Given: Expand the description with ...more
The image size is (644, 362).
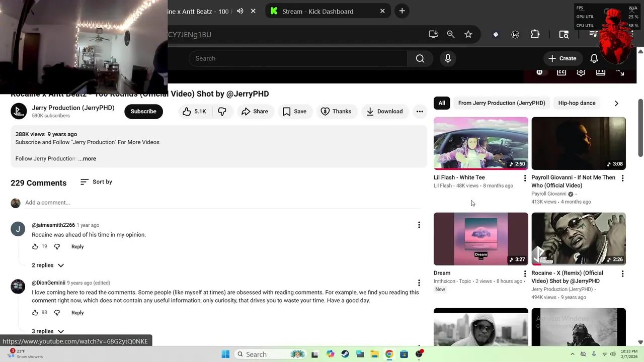Looking at the screenshot, I should tap(87, 158).
